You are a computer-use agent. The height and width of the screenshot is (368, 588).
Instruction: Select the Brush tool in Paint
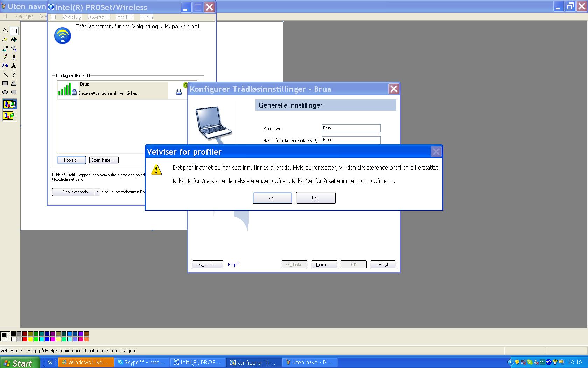coord(14,57)
